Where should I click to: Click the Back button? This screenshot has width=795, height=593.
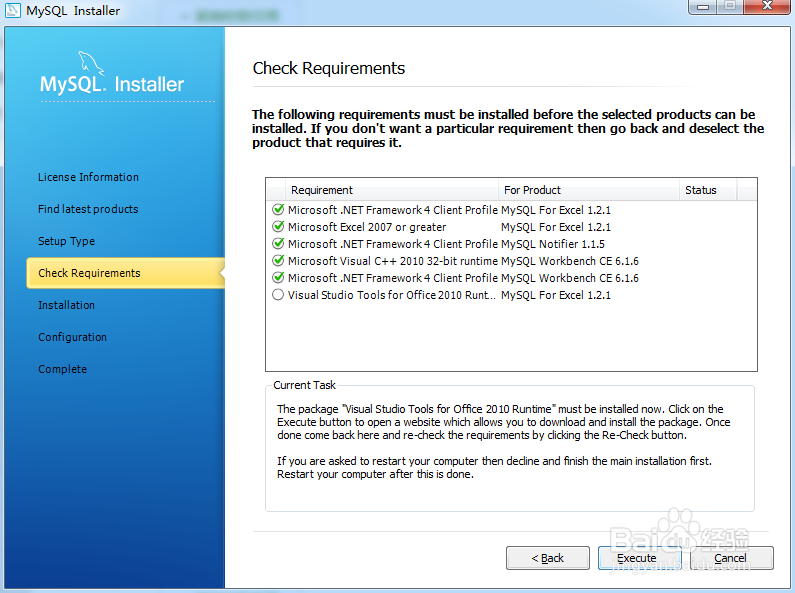pyautogui.click(x=548, y=558)
